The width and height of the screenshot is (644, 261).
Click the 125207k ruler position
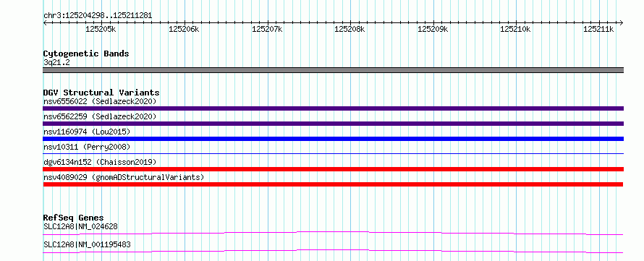click(x=267, y=29)
